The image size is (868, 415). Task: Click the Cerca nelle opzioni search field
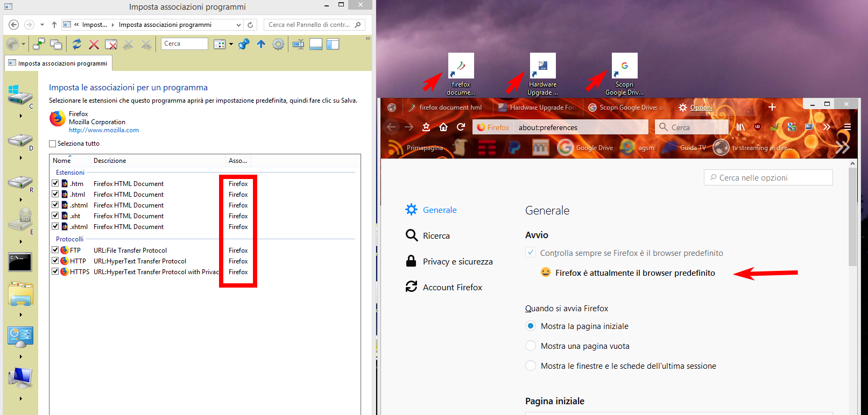coord(768,177)
